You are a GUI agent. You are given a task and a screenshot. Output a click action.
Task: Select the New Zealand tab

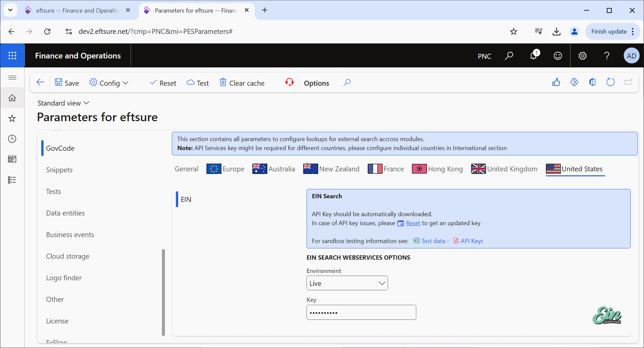point(331,169)
